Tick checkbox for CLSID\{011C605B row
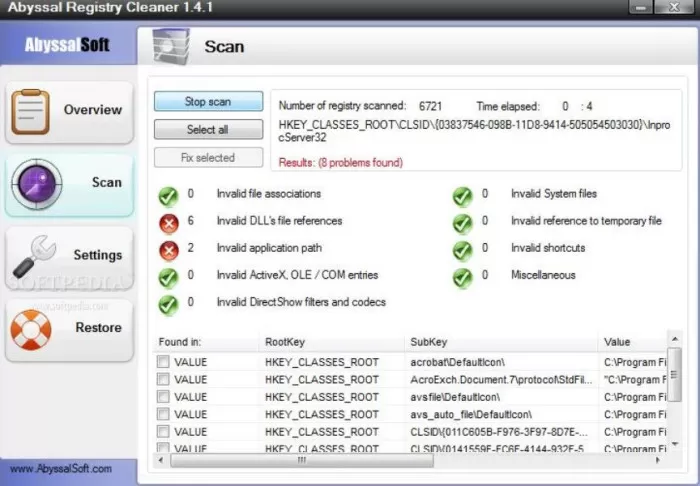 [163, 431]
